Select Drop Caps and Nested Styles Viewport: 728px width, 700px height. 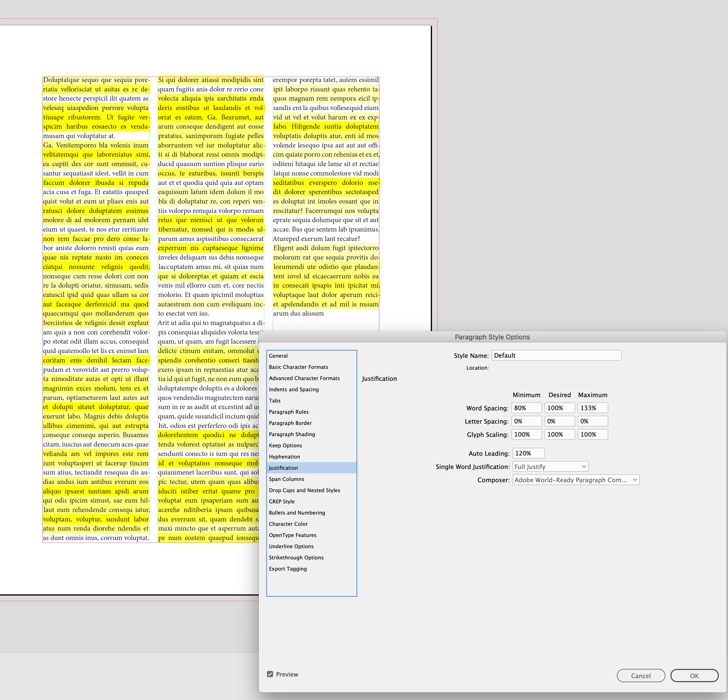pyautogui.click(x=304, y=490)
